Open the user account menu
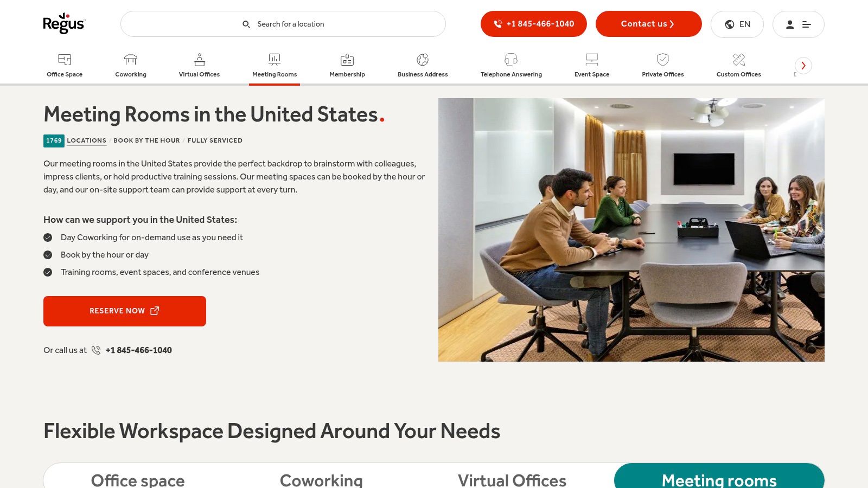 pyautogui.click(x=799, y=24)
